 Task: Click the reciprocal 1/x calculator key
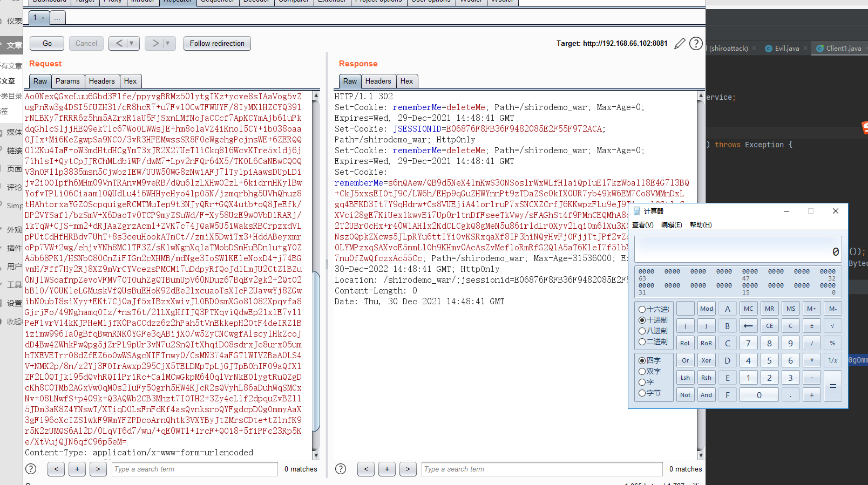(832, 360)
